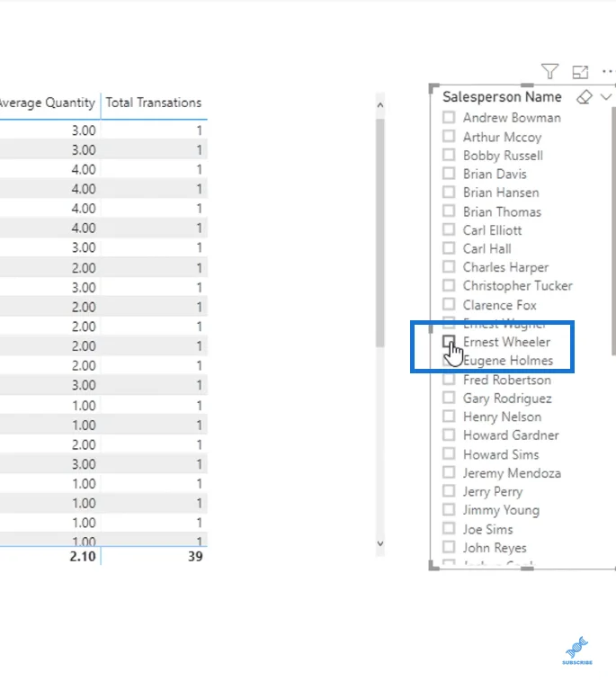
Task: Sort by Total Transations column header
Action: 154,103
